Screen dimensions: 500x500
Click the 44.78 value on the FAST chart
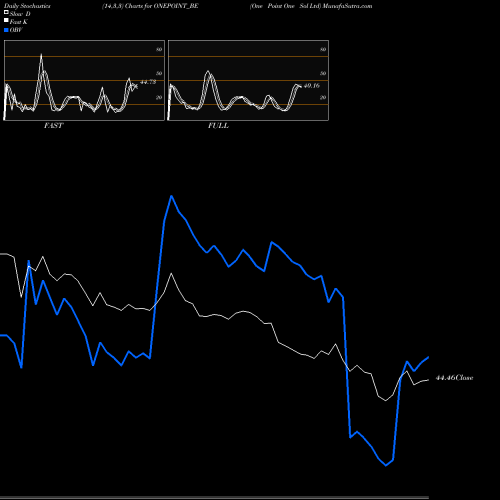148,82
